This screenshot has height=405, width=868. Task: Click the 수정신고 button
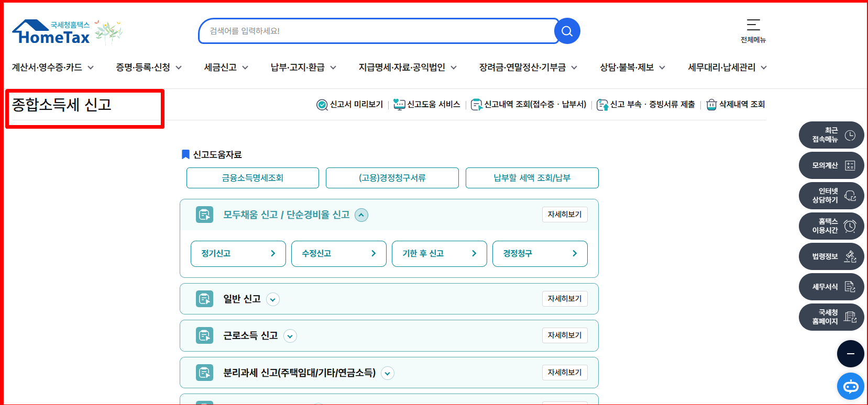(x=339, y=254)
